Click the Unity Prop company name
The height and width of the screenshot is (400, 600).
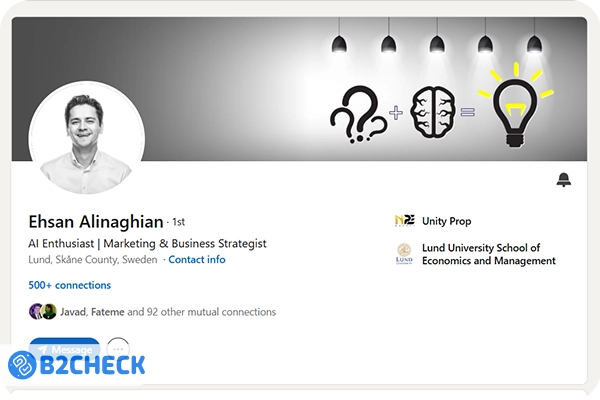tap(446, 221)
